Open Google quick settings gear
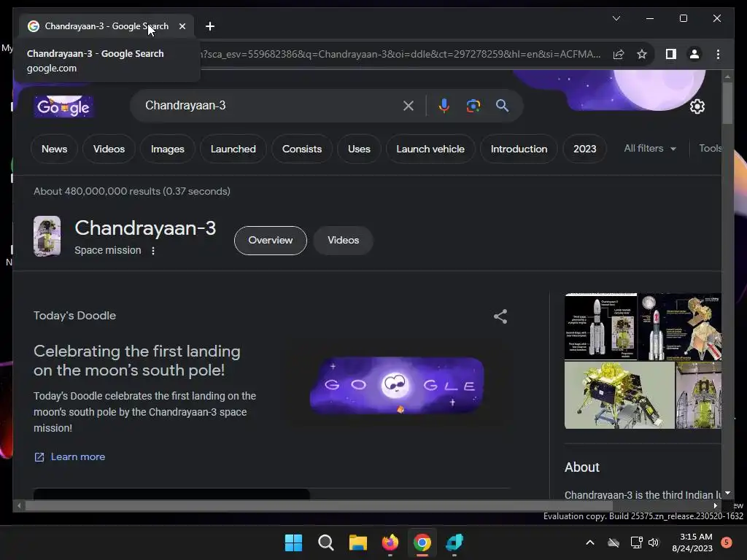Viewport: 747px width, 560px height. click(x=697, y=106)
